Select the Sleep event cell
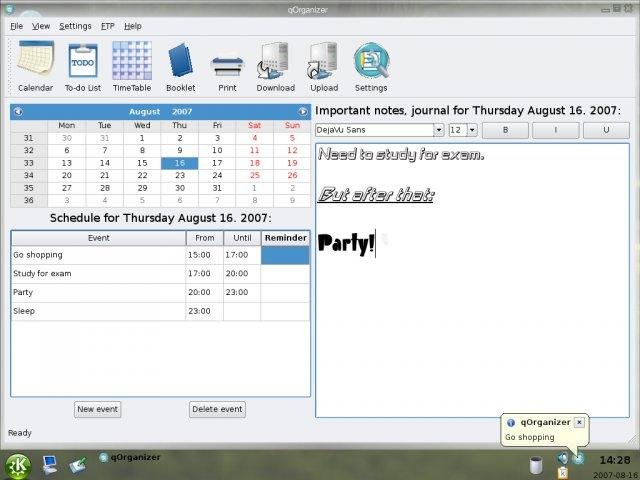This screenshot has height=480, width=640. (x=98, y=311)
